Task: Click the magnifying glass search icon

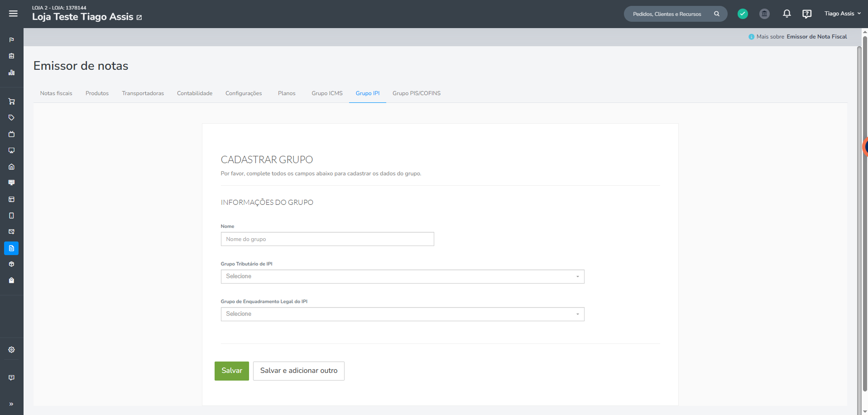Action: [x=717, y=14]
